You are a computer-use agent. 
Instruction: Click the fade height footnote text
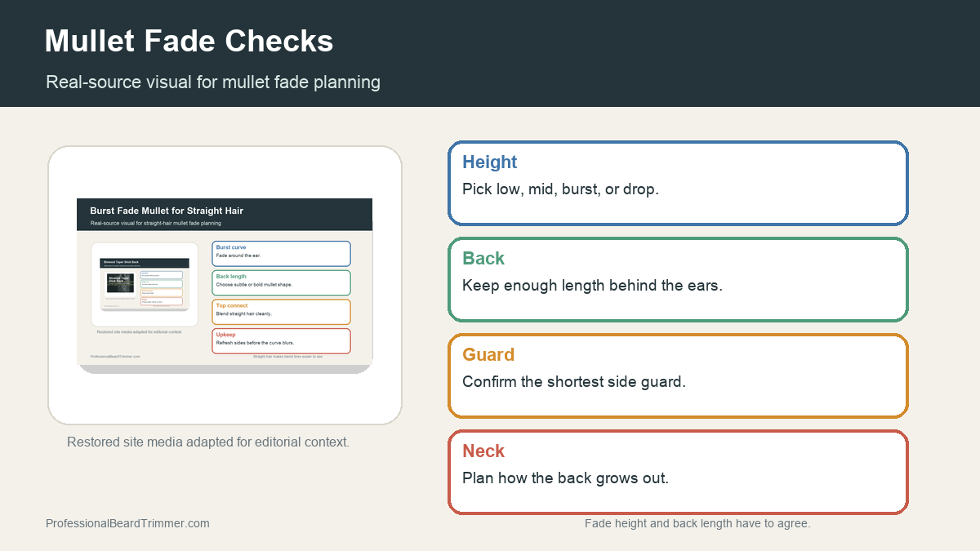pyautogui.click(x=697, y=523)
